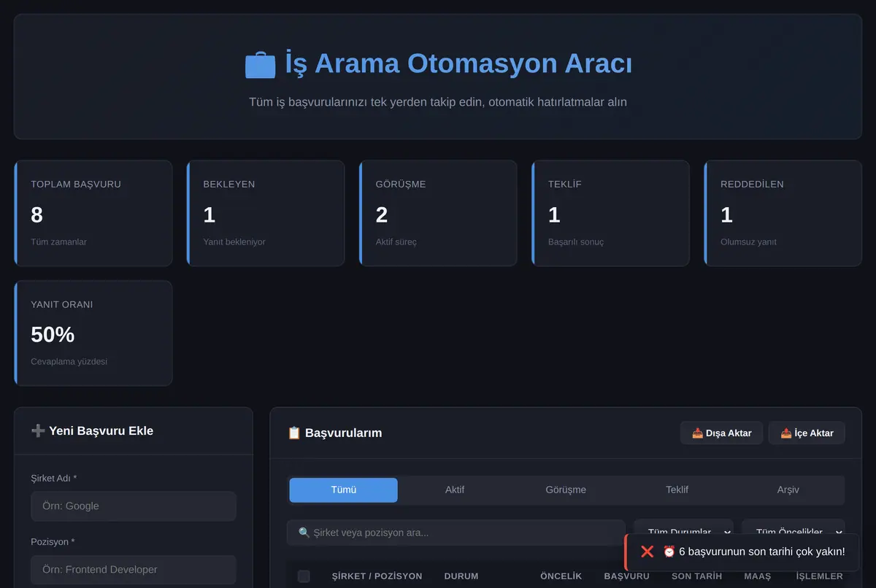Click the plus icon beside Yeni Başvuru Ekle

click(38, 430)
